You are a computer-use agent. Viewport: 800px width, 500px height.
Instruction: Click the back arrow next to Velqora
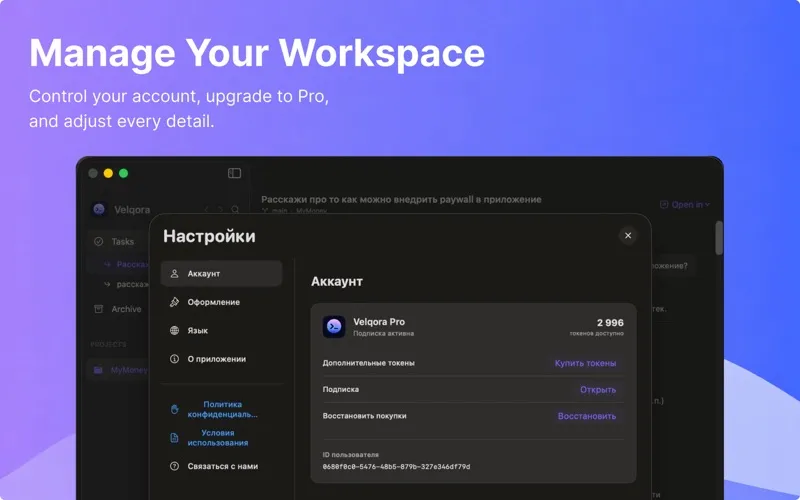point(207,210)
